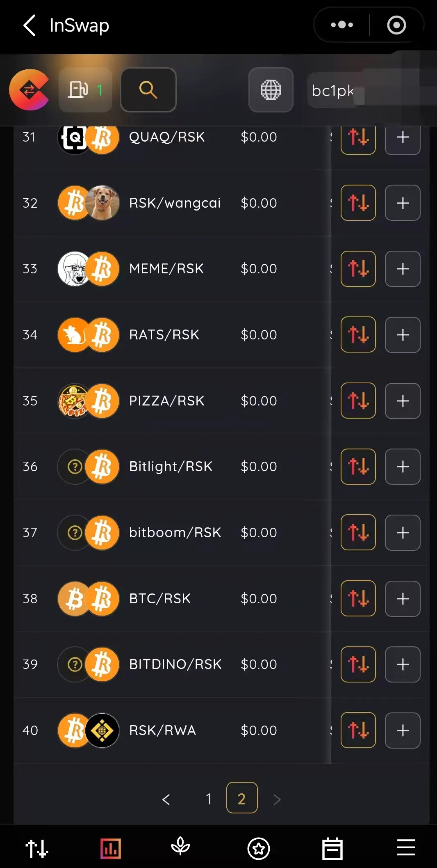Open the chart stats tab at bottom
The width and height of the screenshot is (437, 868).
pos(111,848)
